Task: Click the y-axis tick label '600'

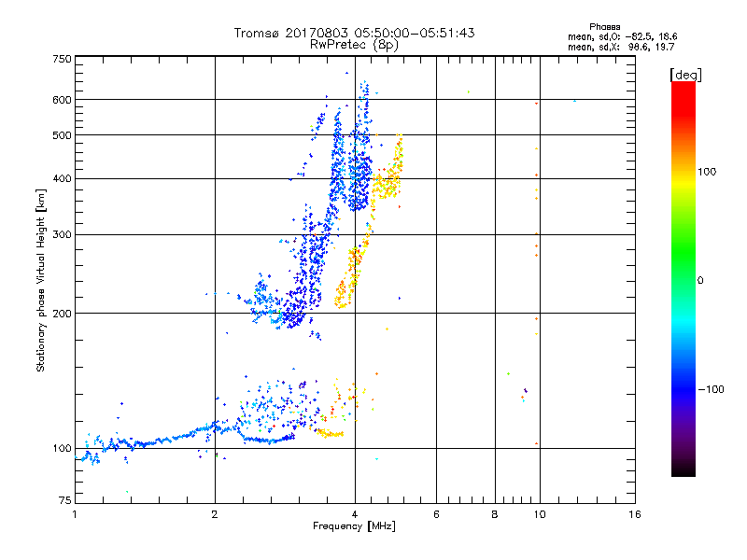Action: pos(63,100)
